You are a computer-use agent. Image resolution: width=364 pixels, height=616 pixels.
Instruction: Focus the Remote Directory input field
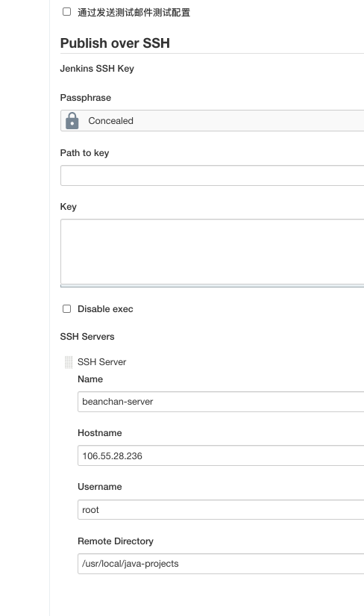[x=221, y=564]
